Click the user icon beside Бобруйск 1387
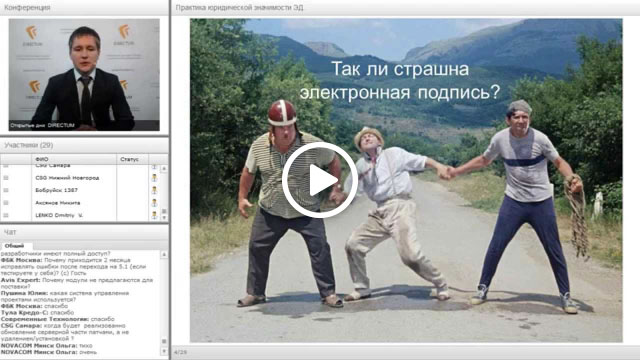640x360 pixels. (x=154, y=190)
